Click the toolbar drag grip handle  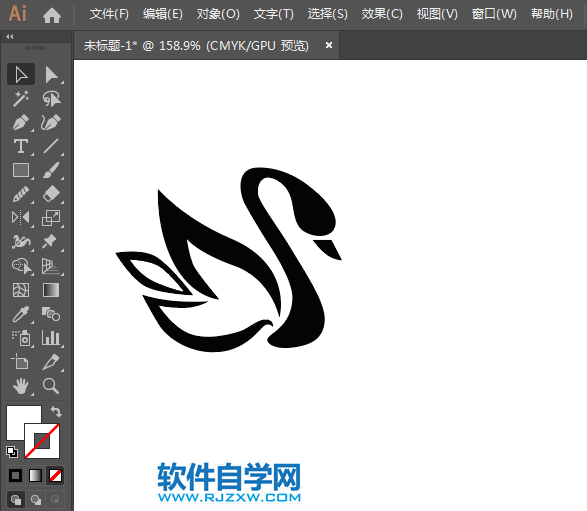(x=36, y=48)
